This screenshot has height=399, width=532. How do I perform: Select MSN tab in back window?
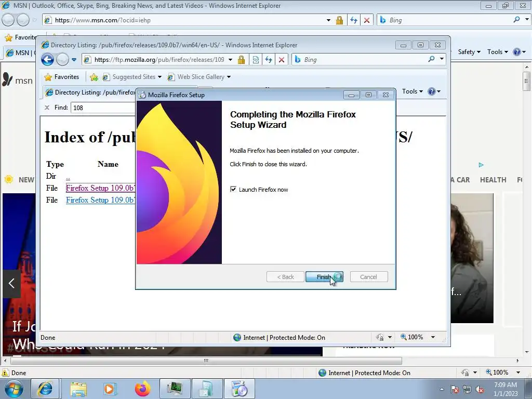(x=20, y=53)
